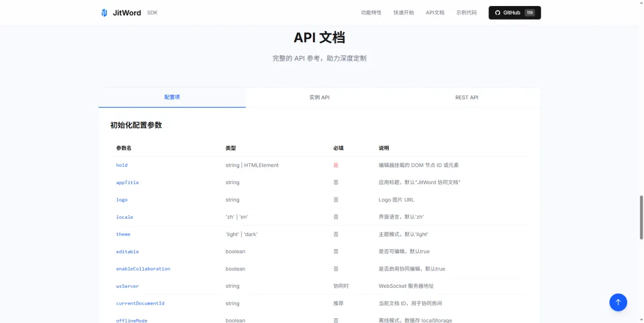Click the 参数名 column header
The width and height of the screenshot is (644, 323).
point(123,148)
